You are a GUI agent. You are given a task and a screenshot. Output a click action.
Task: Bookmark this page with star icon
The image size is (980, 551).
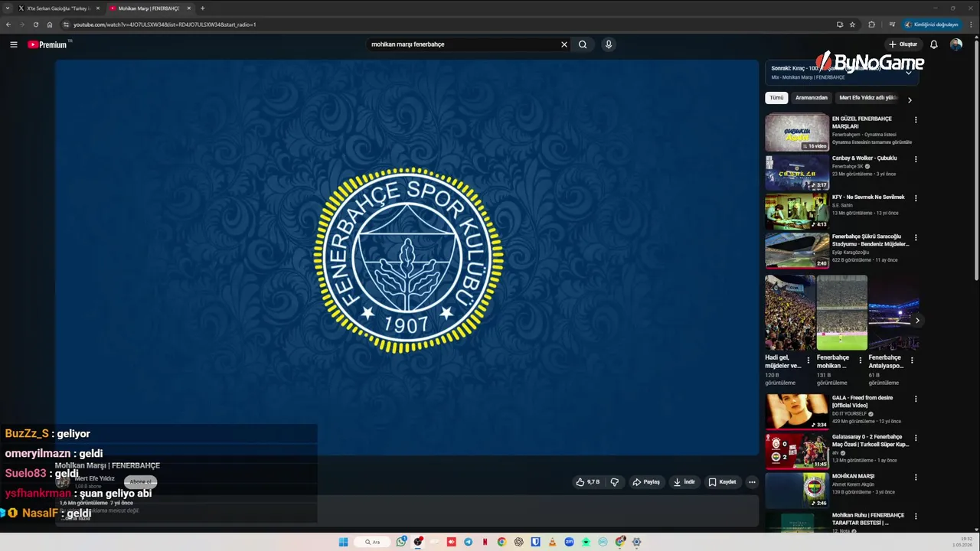coord(852,24)
